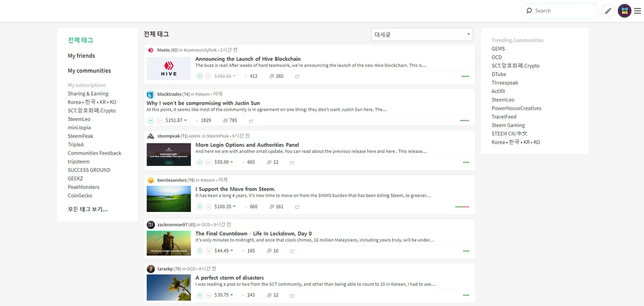Open Announcing the Launch of Hive Blockchain
Screen dimensions: 644x306
pos(248,59)
